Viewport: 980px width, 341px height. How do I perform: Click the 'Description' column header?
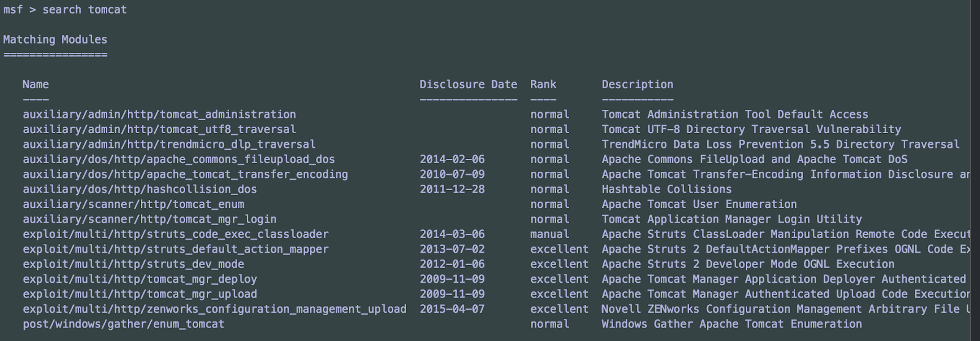638,85
